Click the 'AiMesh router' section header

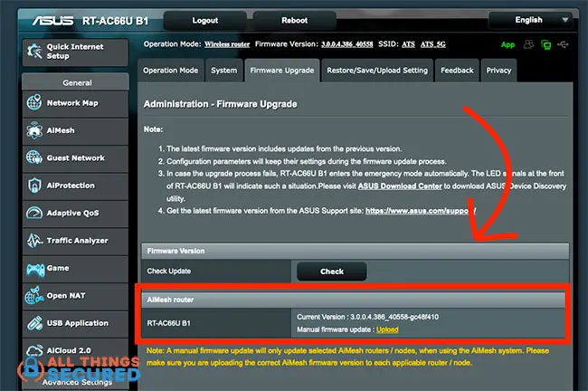170,300
